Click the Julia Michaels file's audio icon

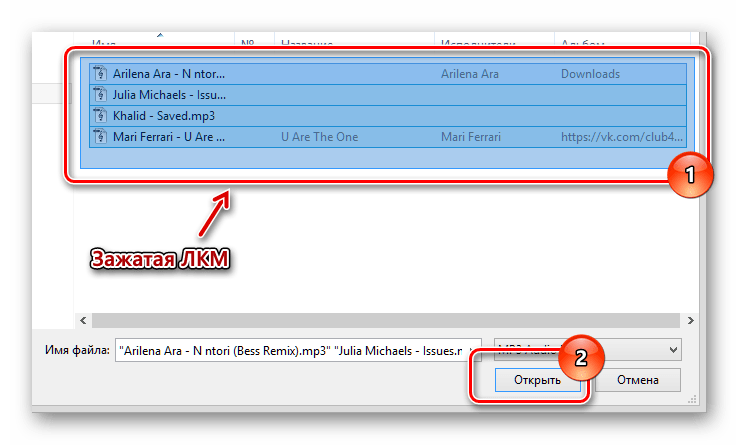pos(99,95)
